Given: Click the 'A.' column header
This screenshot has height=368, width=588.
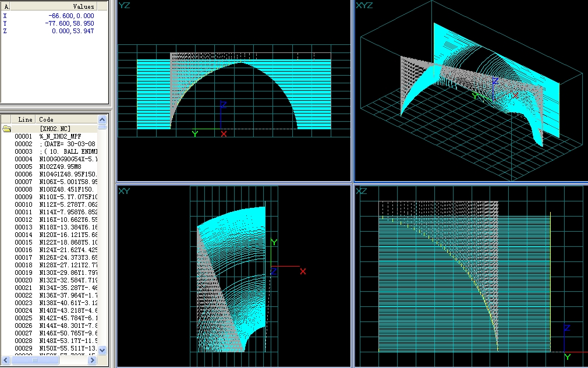Looking at the screenshot, I should (x=6, y=6).
